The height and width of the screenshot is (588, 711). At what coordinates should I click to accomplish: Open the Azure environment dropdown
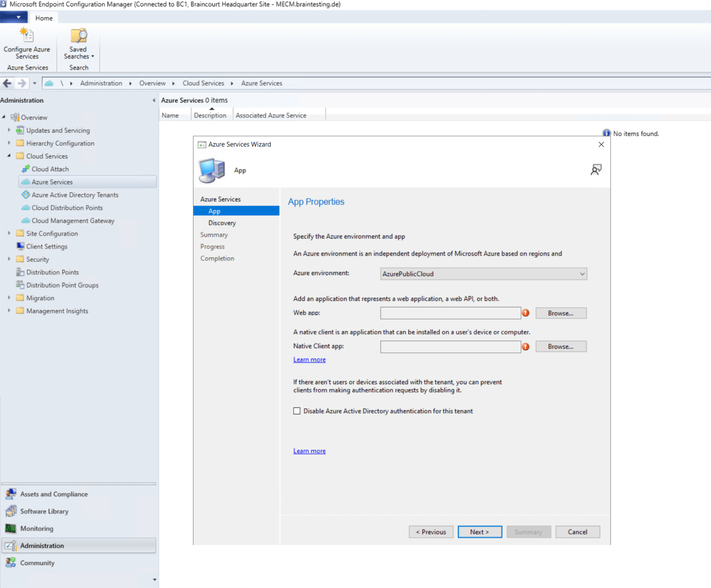(x=582, y=274)
